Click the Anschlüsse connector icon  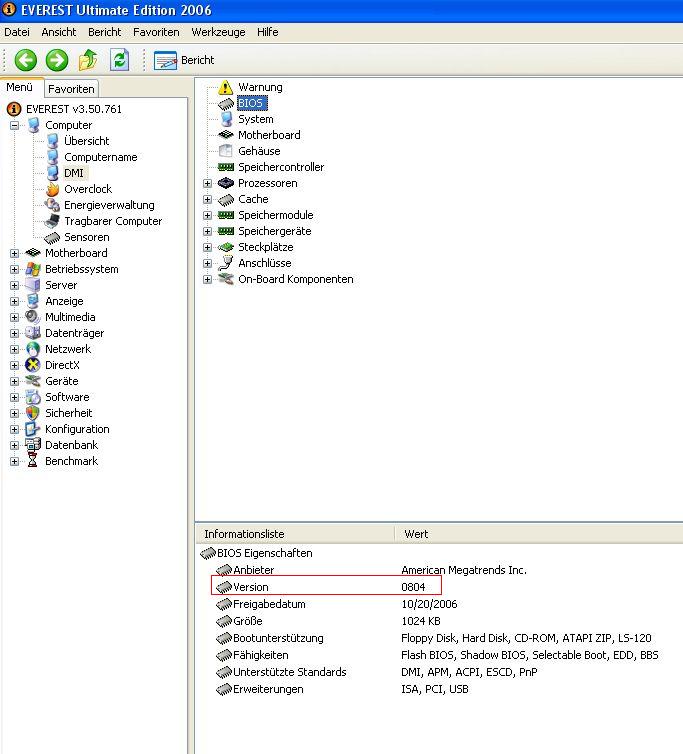(226, 263)
